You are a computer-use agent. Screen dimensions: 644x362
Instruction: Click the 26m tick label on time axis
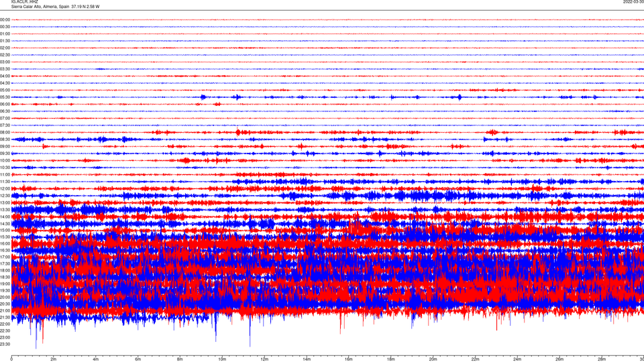[559, 359]
